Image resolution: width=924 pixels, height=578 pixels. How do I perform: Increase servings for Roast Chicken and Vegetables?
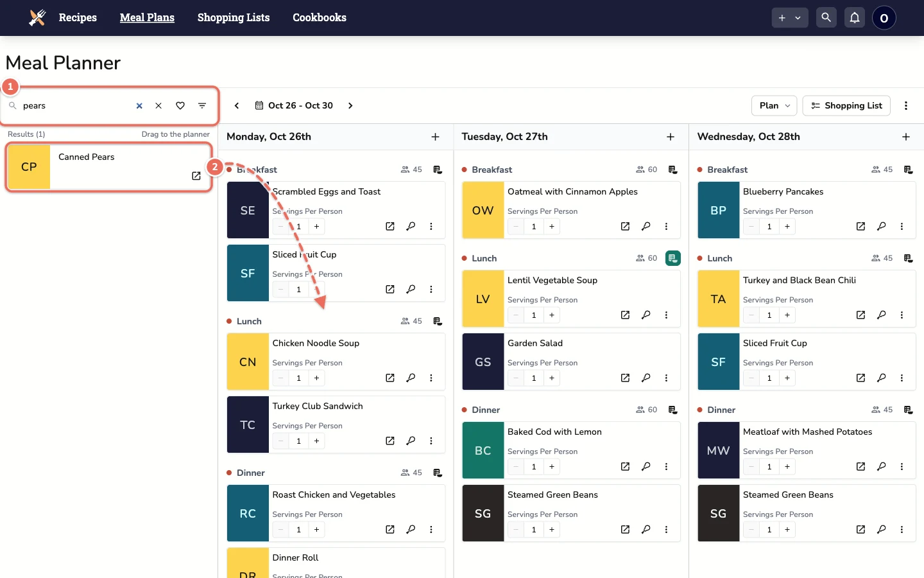pyautogui.click(x=316, y=529)
